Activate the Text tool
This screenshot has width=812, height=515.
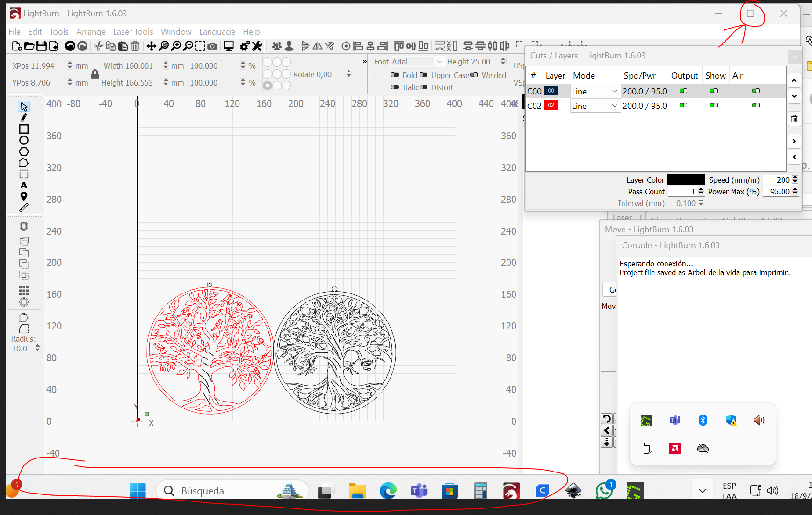point(24,185)
